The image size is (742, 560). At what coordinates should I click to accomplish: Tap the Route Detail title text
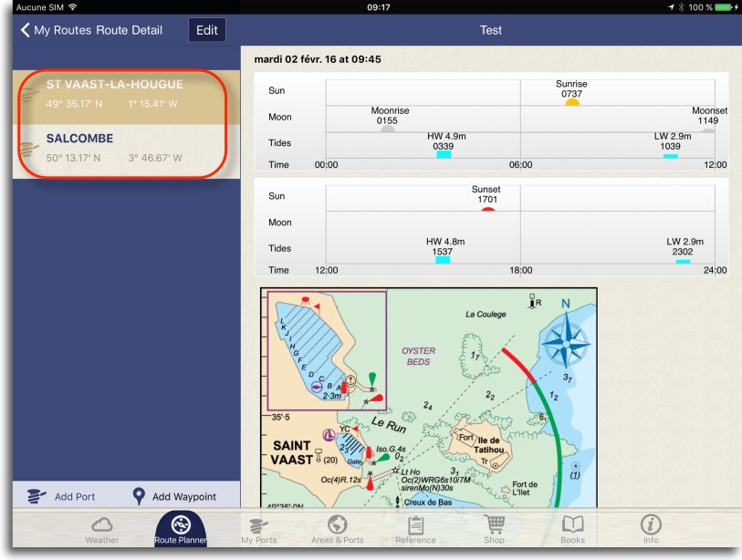click(130, 30)
